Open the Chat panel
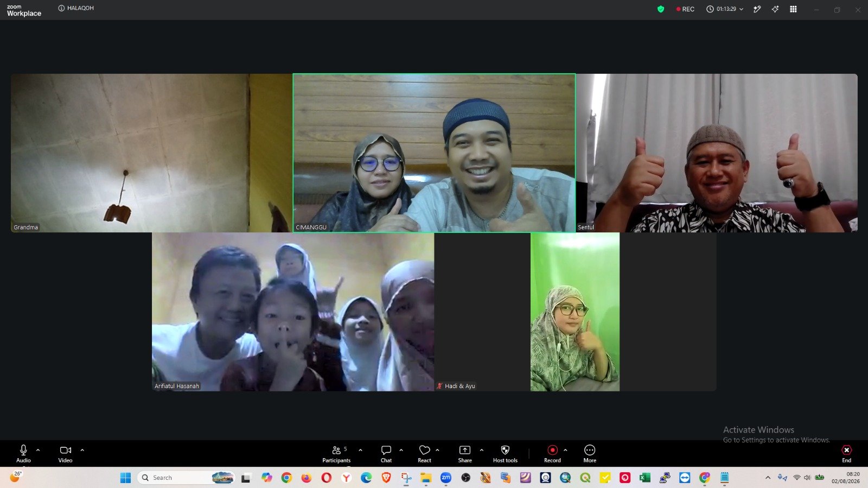Screen dimensions: 868x488 click(386, 454)
